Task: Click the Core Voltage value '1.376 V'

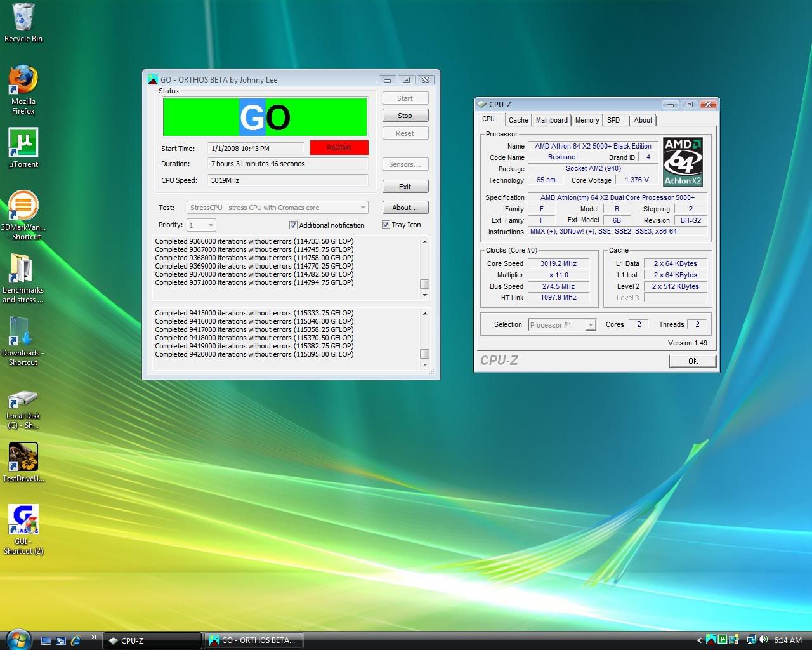Action: [637, 180]
